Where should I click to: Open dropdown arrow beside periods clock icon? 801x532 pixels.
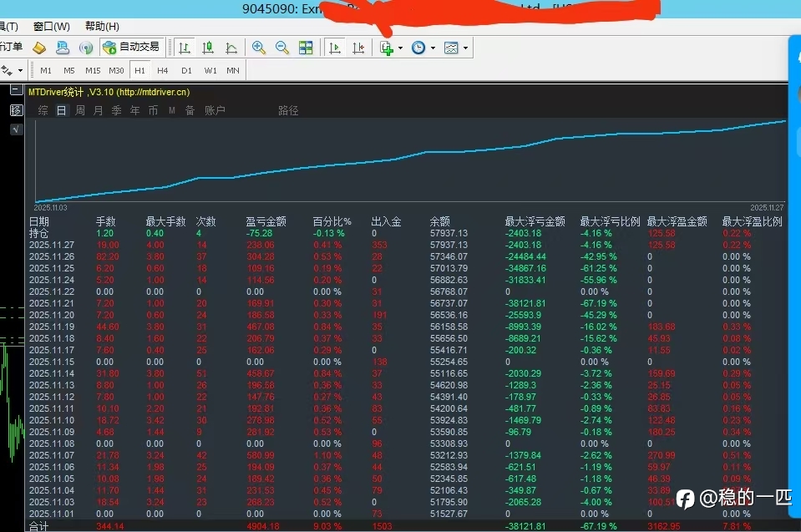point(433,48)
